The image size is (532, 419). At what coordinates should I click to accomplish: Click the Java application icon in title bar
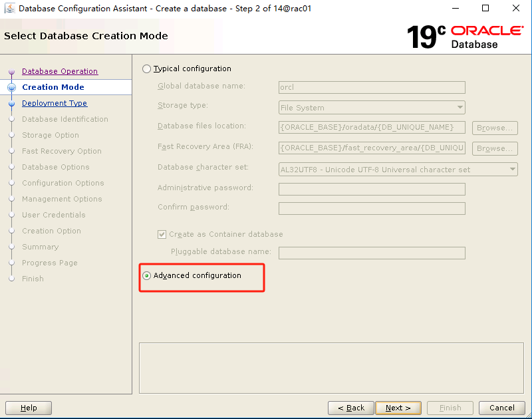click(x=10, y=8)
